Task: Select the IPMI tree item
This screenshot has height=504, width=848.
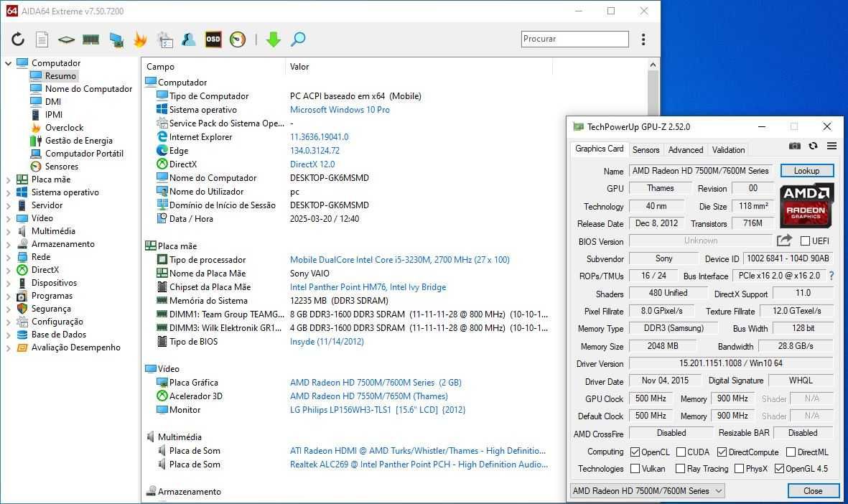Action: tap(54, 115)
